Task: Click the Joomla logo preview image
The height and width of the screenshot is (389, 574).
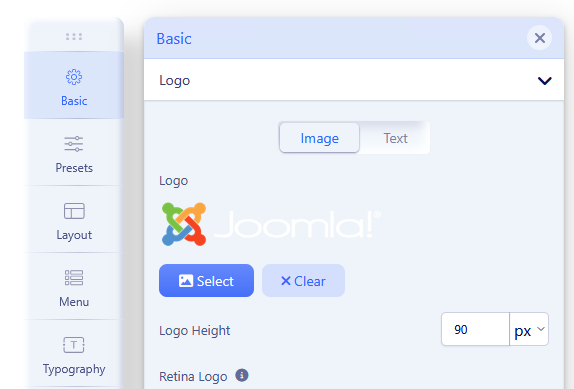Action: (271, 224)
